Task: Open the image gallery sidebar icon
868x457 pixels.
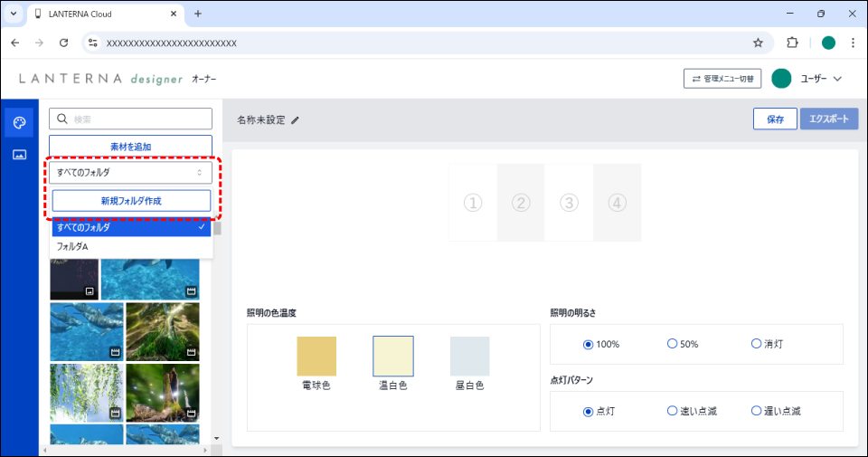Action: (19, 155)
